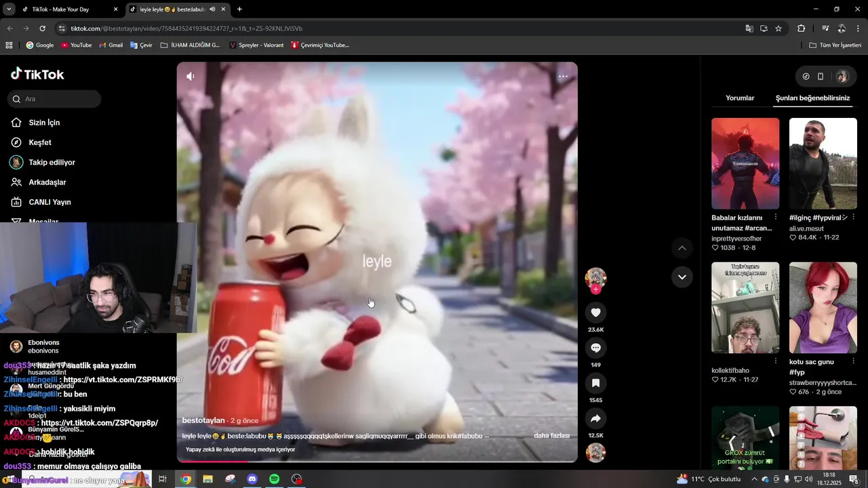Screen dimensions: 868x488
Task: Open the İLHAM ALDIĞIM G... bookmark folder
Action: [x=190, y=45]
